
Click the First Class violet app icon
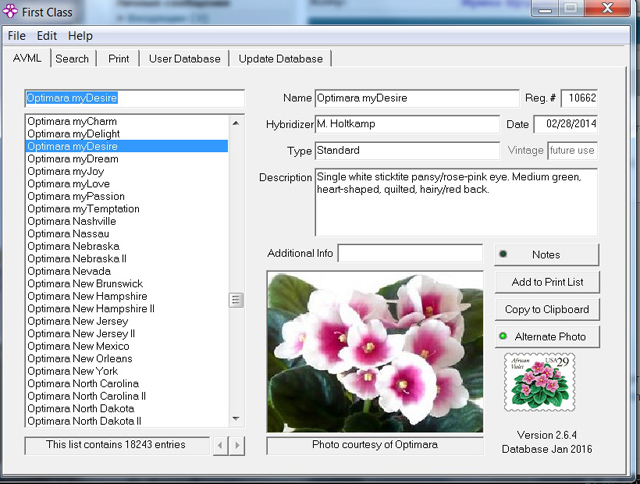(10, 11)
